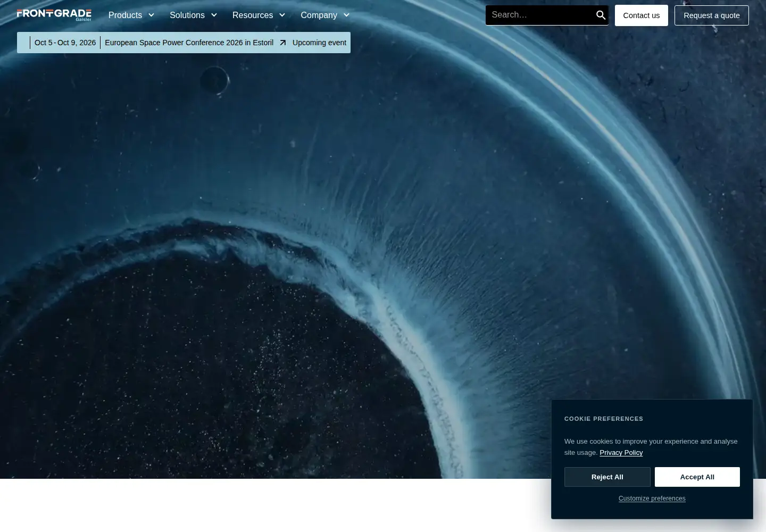Click the Contact us button
Image resolution: width=766 pixels, height=532 pixels.
click(x=642, y=15)
